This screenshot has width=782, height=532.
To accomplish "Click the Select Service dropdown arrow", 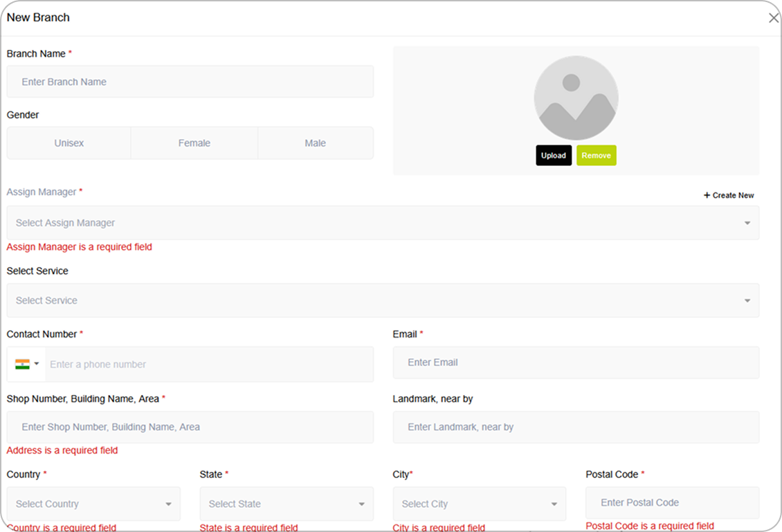I will coord(747,300).
